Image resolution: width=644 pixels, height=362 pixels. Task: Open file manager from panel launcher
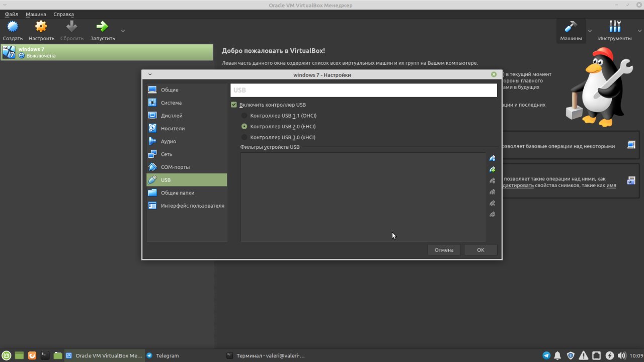(x=58, y=355)
